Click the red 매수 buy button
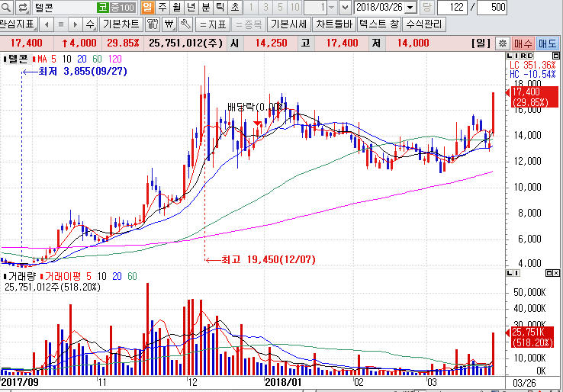This screenshot has width=563, height=392. tap(523, 43)
